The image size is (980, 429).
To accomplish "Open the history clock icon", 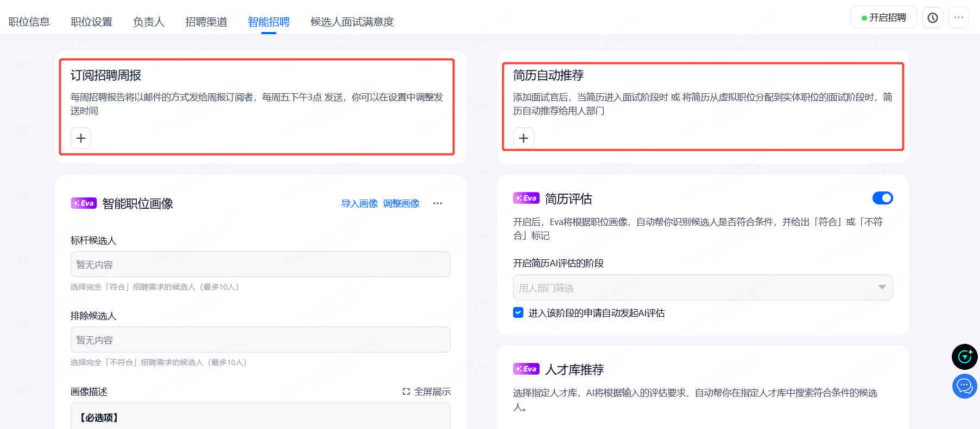I will pos(932,18).
